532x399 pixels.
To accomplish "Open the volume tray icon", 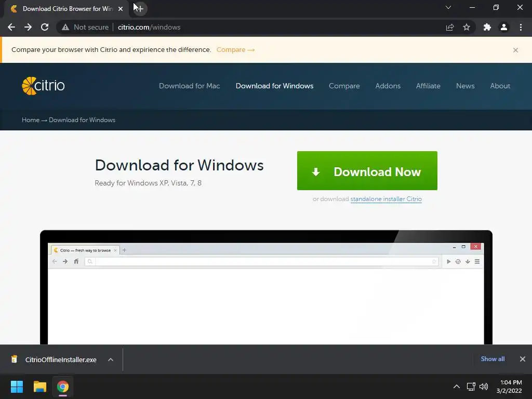I will (484, 387).
